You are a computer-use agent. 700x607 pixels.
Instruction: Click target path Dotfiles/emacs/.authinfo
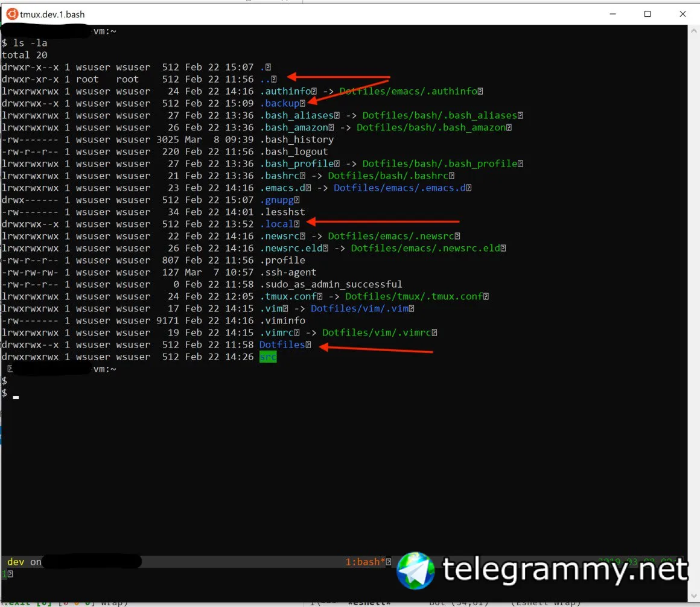click(409, 91)
